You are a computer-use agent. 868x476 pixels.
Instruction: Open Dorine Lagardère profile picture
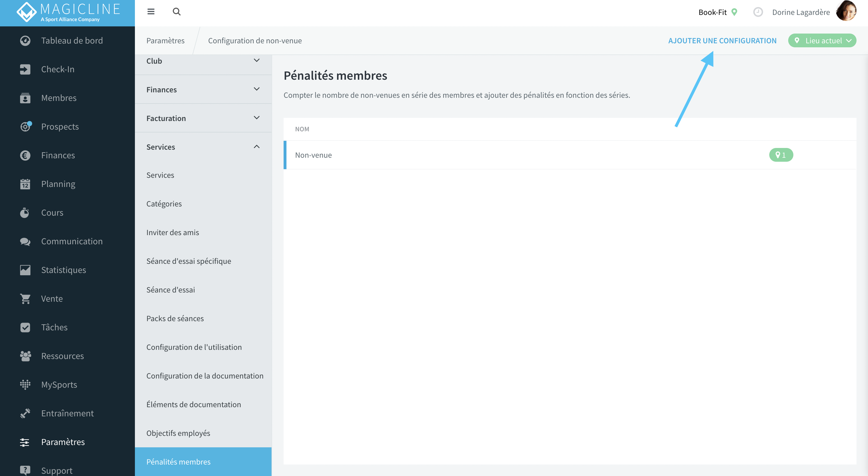pyautogui.click(x=846, y=11)
